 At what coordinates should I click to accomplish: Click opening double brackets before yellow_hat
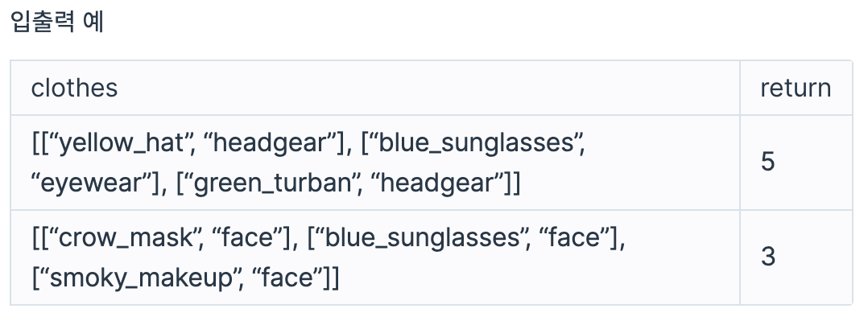point(40,143)
